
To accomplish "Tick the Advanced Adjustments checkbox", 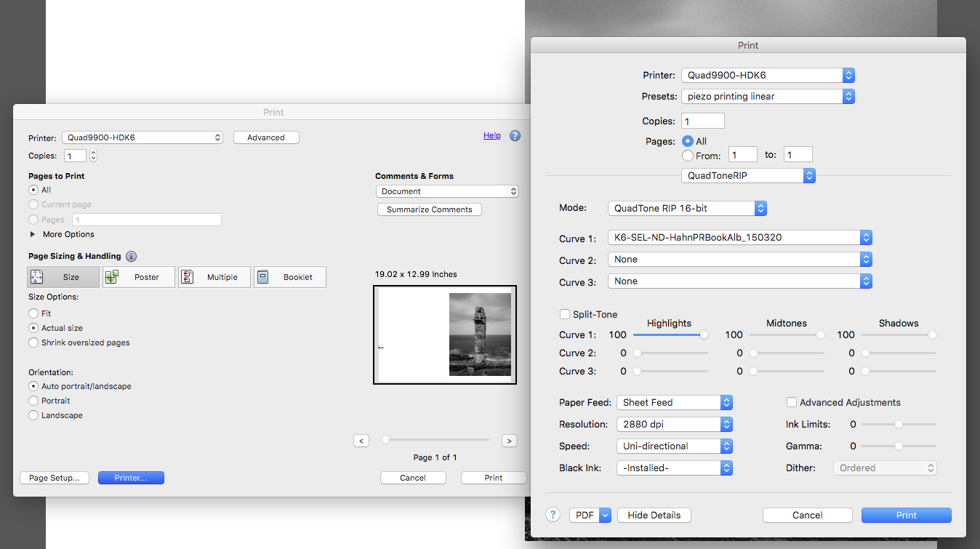I will tap(792, 402).
